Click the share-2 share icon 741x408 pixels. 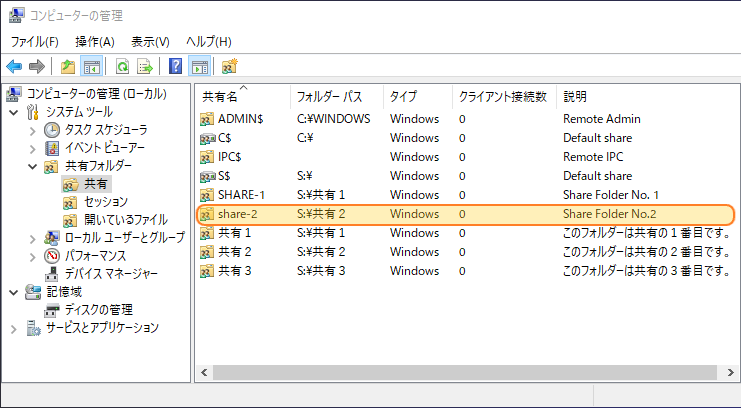(207, 214)
